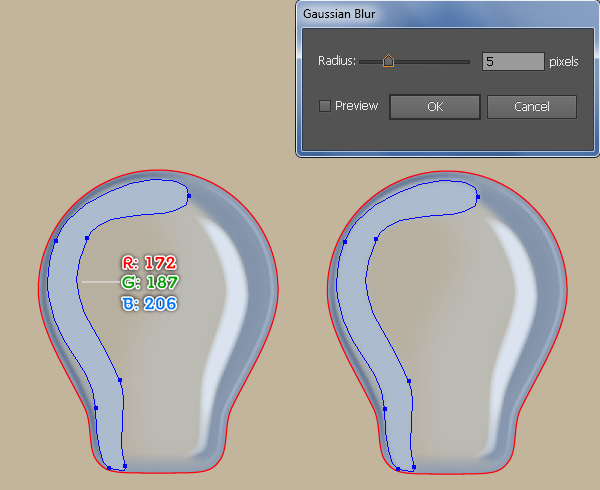Click the Radius slider handle
Viewport: 600px width, 490px height.
[x=388, y=61]
